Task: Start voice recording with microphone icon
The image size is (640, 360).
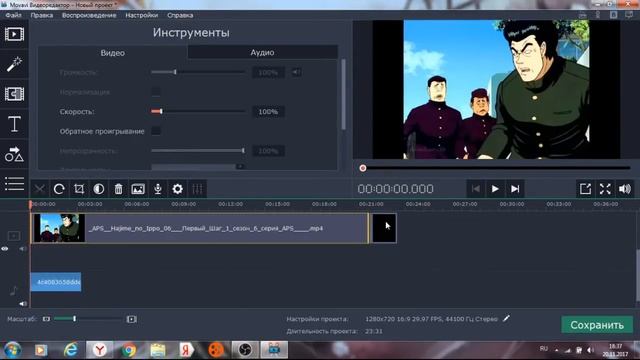Action: pos(158,189)
